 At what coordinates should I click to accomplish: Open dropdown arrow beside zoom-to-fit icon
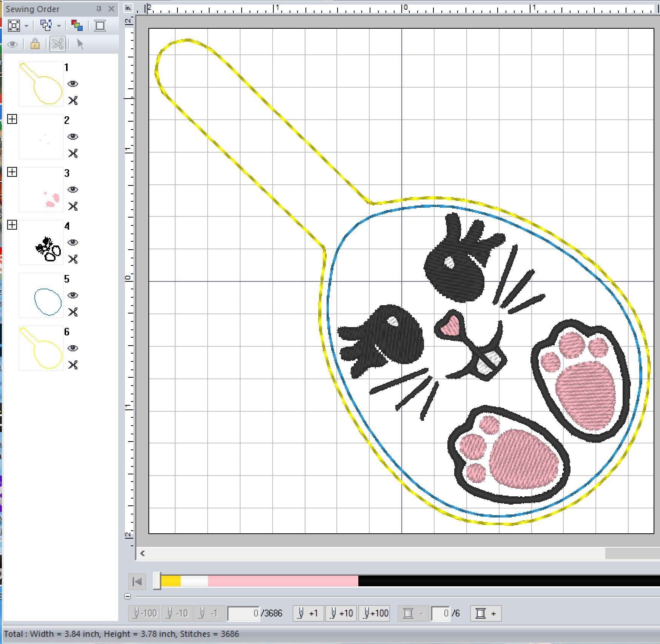26,26
